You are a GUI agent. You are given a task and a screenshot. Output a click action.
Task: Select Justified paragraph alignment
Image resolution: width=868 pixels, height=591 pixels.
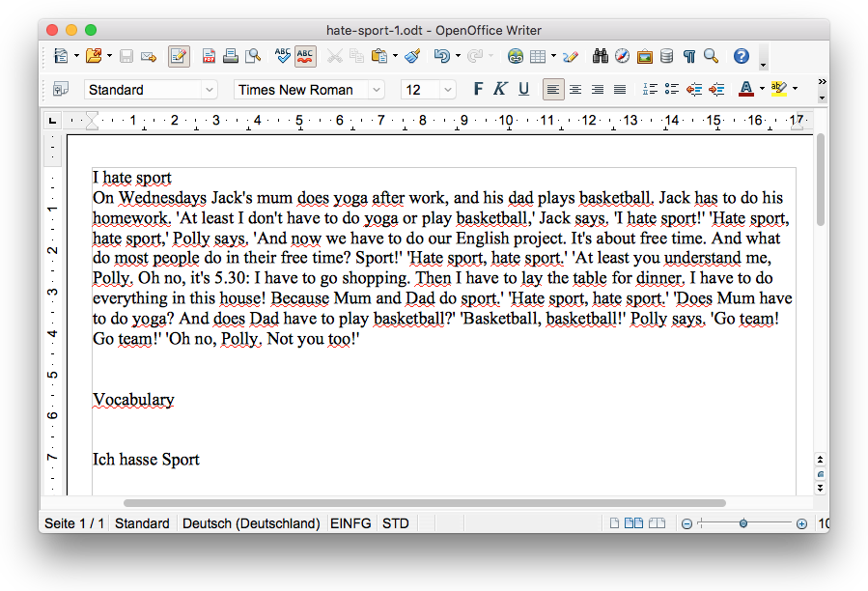point(620,89)
